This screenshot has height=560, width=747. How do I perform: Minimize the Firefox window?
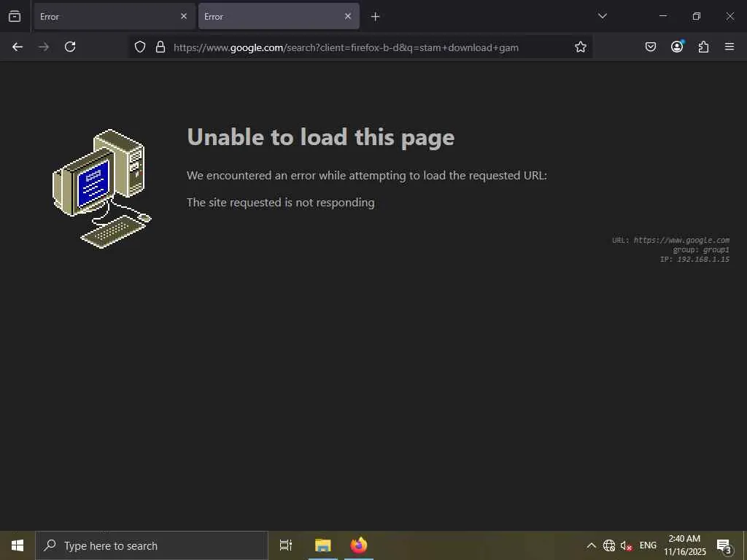click(662, 16)
